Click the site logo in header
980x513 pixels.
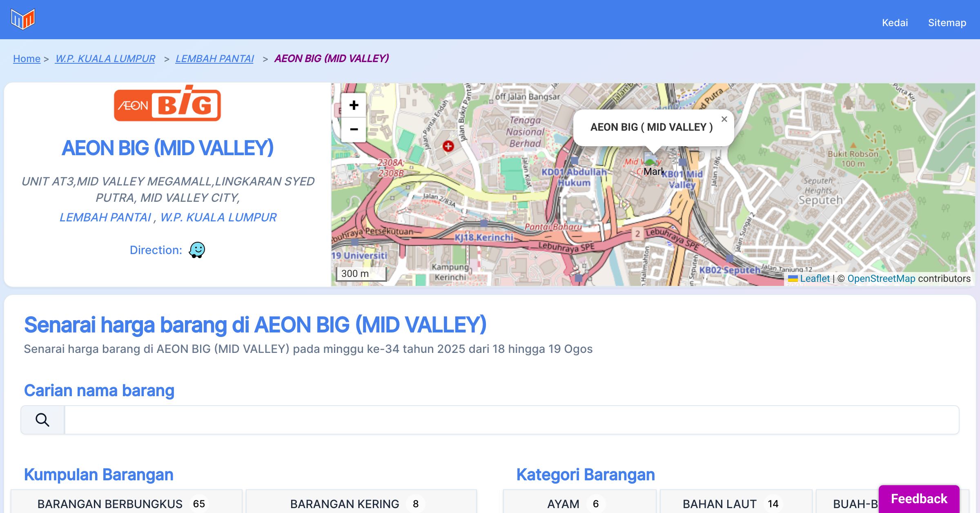click(23, 19)
